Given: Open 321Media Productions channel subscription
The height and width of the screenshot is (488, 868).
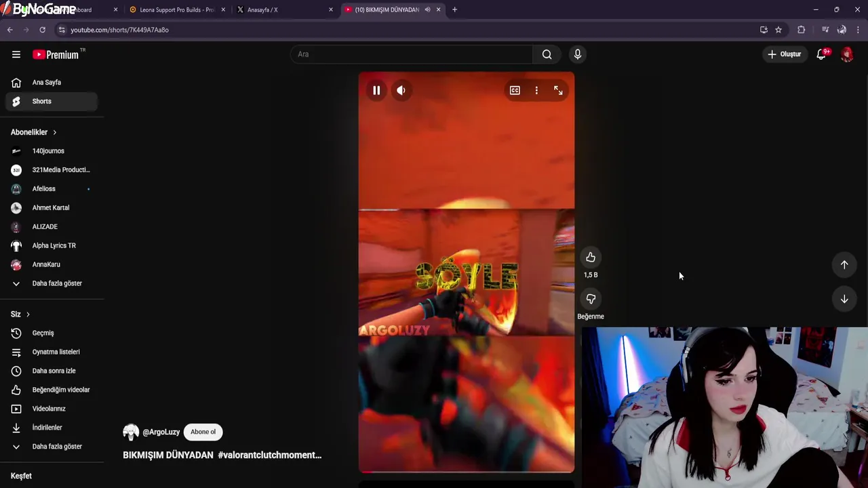Looking at the screenshot, I should point(52,170).
